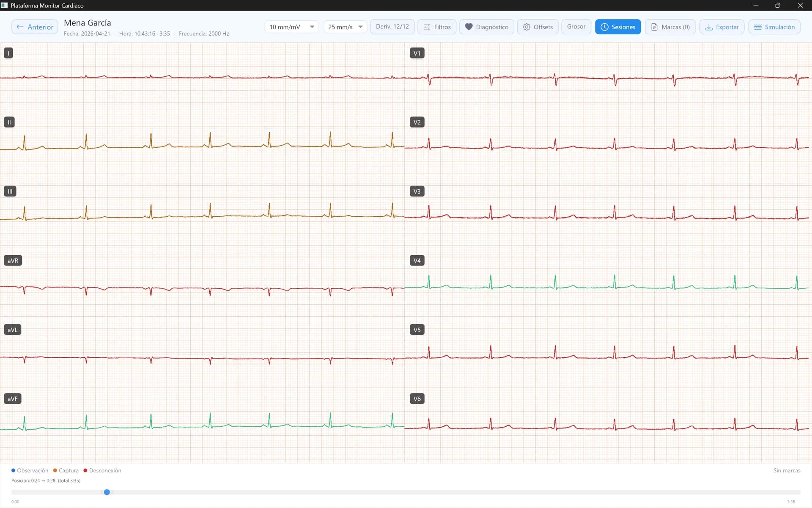Viewport: 812px width, 508px height.
Task: Open the 10 mm/mV gain dropdown
Action: (x=292, y=27)
